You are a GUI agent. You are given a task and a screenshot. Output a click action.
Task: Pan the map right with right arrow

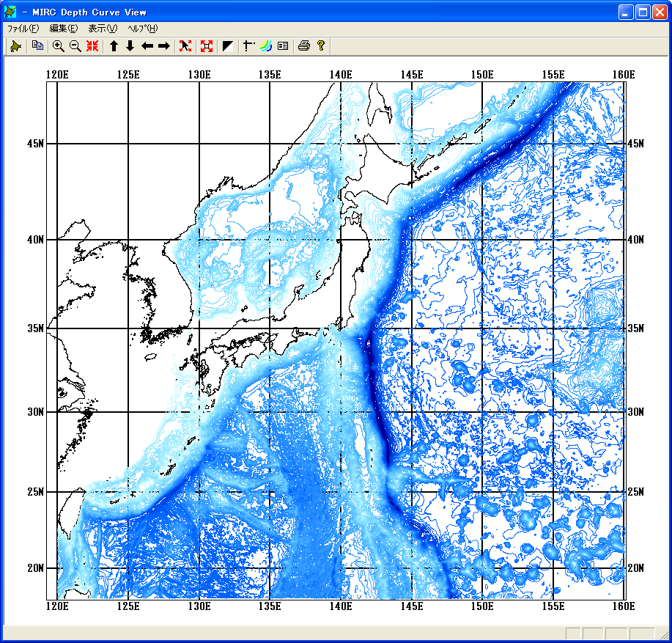pos(164,46)
